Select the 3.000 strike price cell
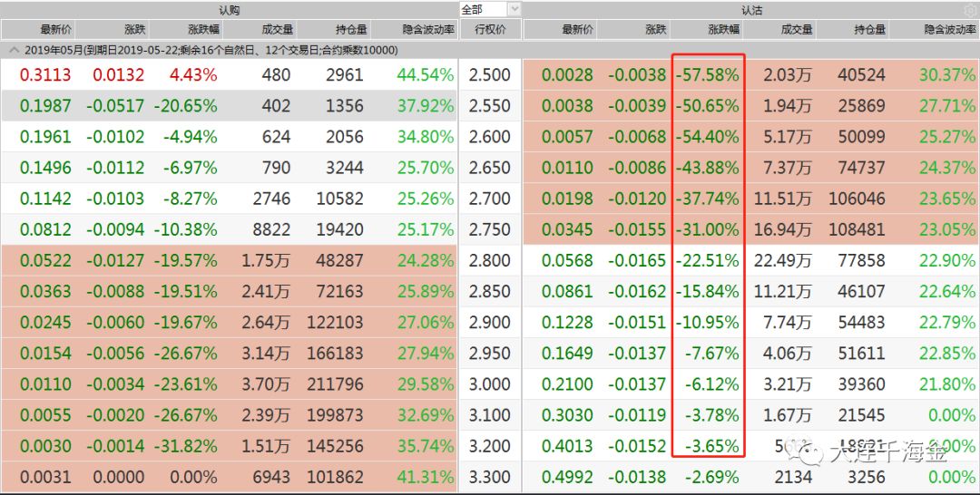The image size is (980, 495). click(490, 383)
